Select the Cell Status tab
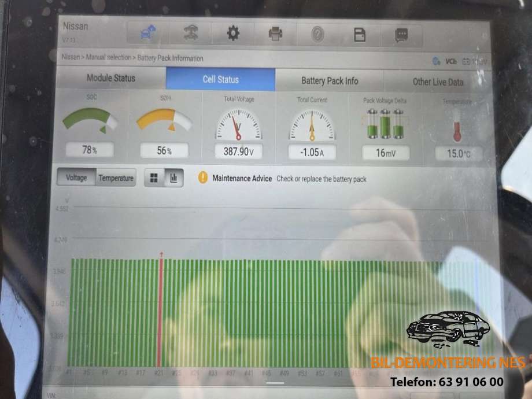This screenshot has height=399, width=532. [x=220, y=79]
